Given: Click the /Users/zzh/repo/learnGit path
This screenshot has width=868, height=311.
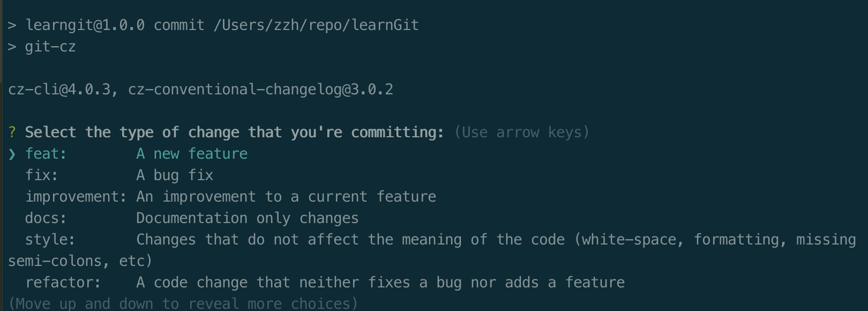Looking at the screenshot, I should point(316,25).
